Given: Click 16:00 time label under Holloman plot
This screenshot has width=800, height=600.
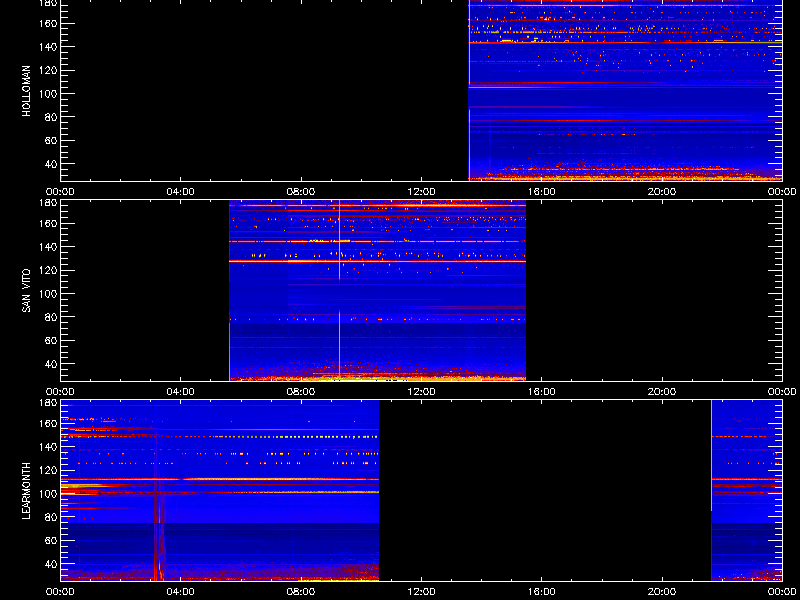Looking at the screenshot, I should (x=542, y=192).
